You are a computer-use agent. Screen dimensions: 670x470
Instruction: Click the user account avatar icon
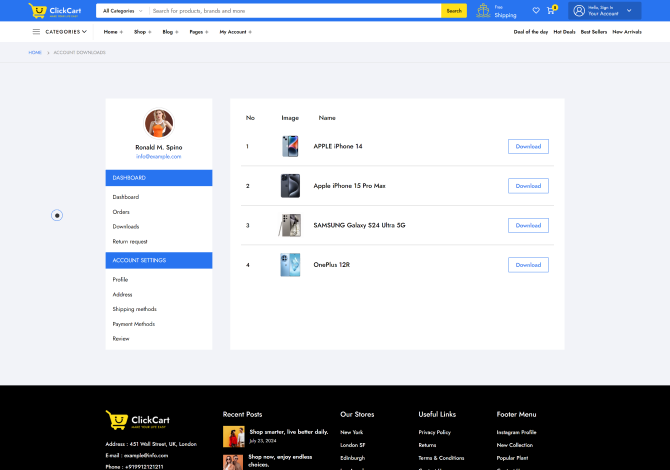[x=579, y=11]
